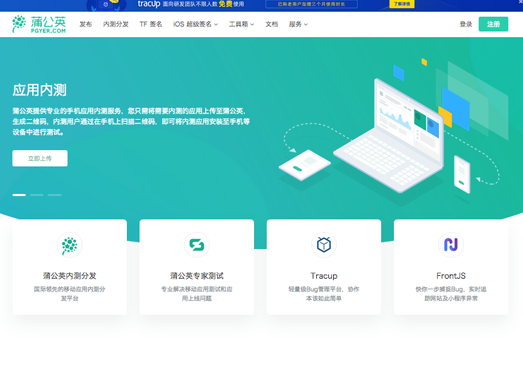Image resolution: width=523 pixels, height=375 pixels.
Task: Click the outlined box in top banner
Action: 312,4
